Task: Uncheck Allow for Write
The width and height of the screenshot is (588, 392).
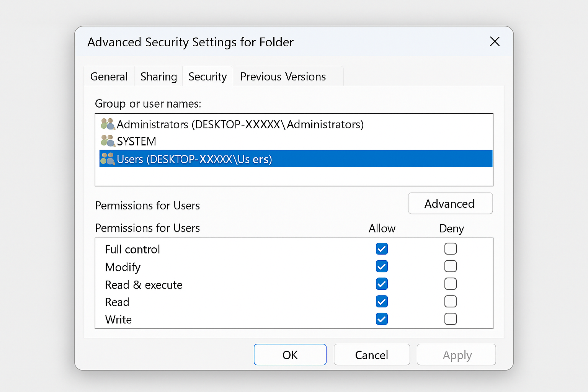Action: point(382,319)
